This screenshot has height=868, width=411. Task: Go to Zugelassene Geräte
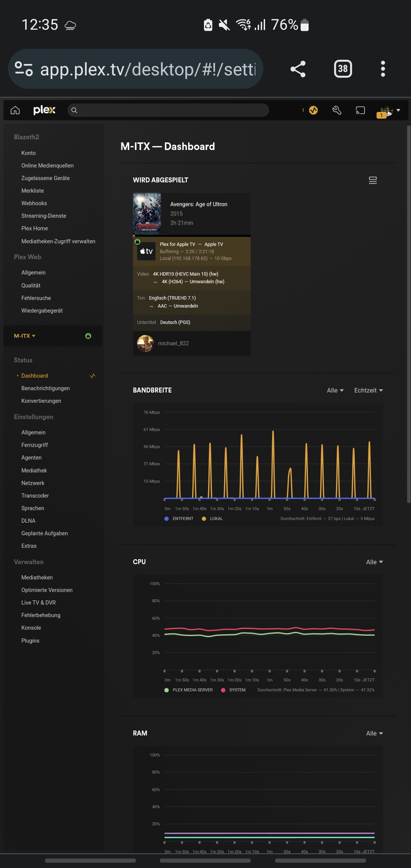coord(46,178)
